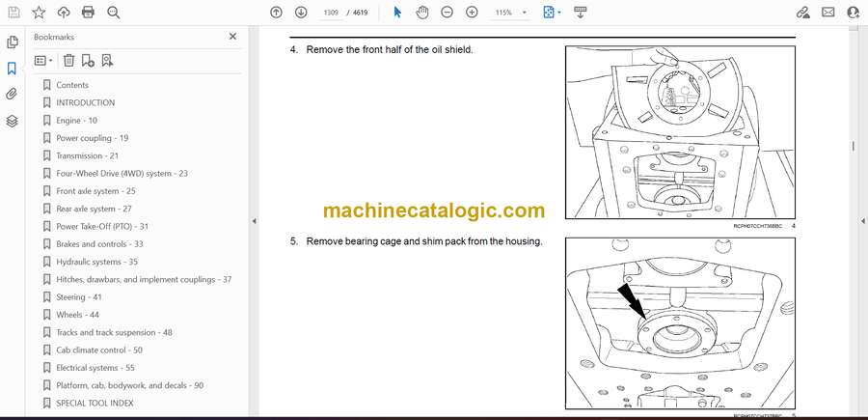868x420 pixels.
Task: Select the Wheels - 44 bookmark
Action: pos(77,315)
